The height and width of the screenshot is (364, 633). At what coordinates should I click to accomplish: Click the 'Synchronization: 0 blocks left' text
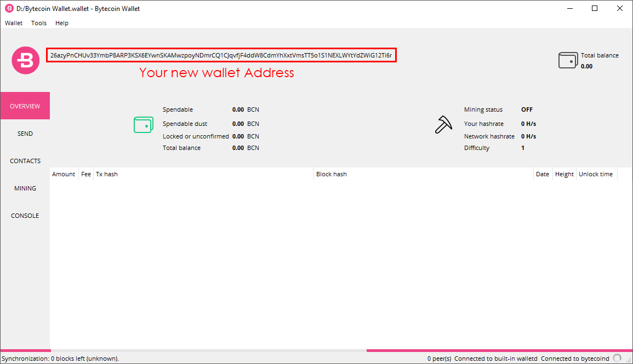coord(60,359)
